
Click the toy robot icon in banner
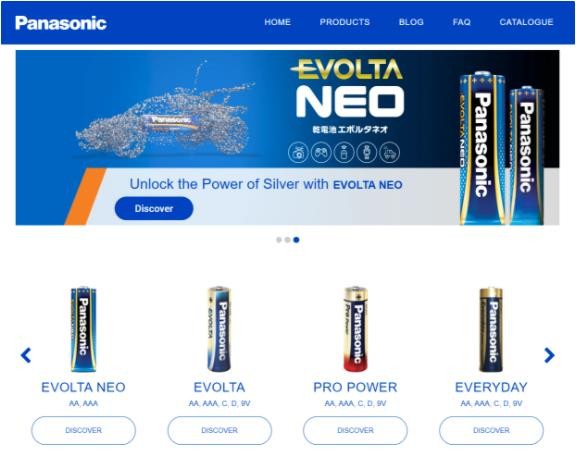[x=367, y=152]
